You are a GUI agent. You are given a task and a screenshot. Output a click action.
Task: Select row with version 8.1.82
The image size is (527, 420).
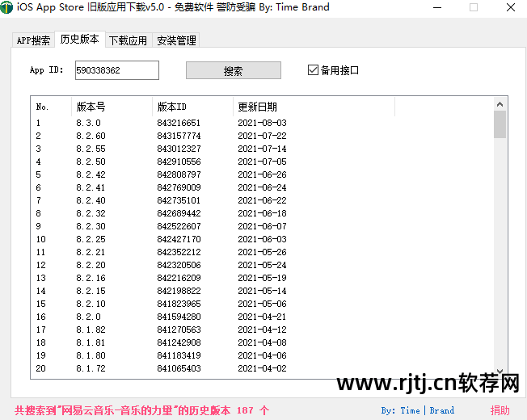click(262, 330)
